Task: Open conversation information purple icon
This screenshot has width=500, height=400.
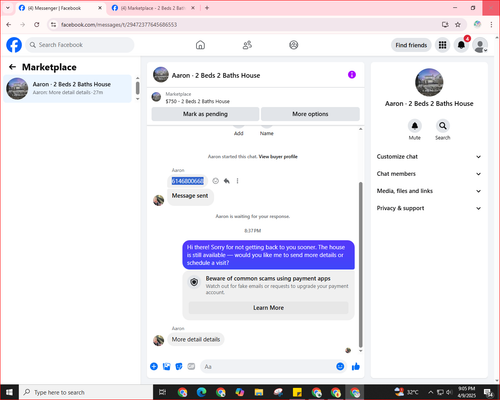Action: 352,75
